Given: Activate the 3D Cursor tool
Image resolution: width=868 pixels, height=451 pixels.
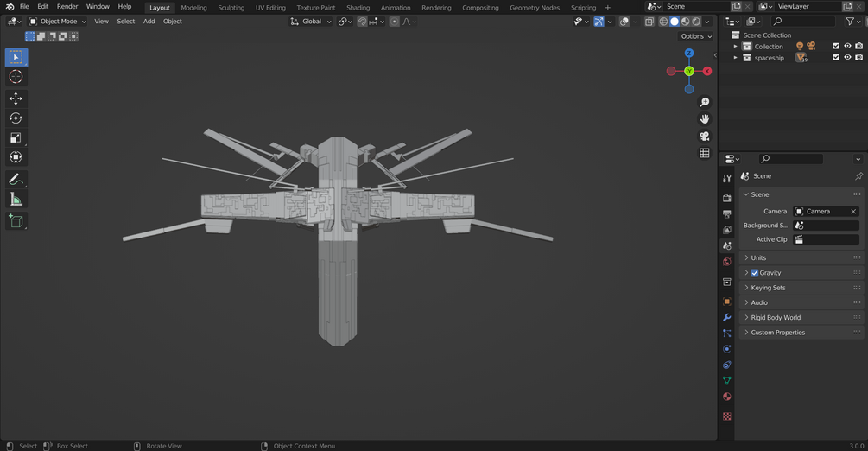Looking at the screenshot, I should point(16,76).
